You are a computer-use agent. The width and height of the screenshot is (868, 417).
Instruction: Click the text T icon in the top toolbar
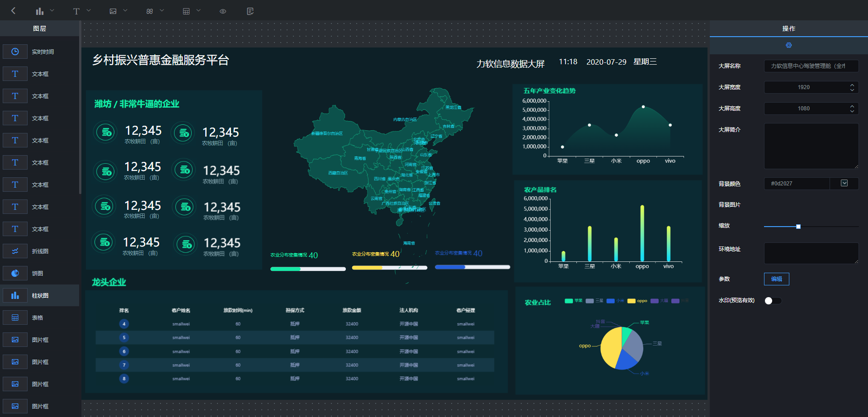point(76,11)
